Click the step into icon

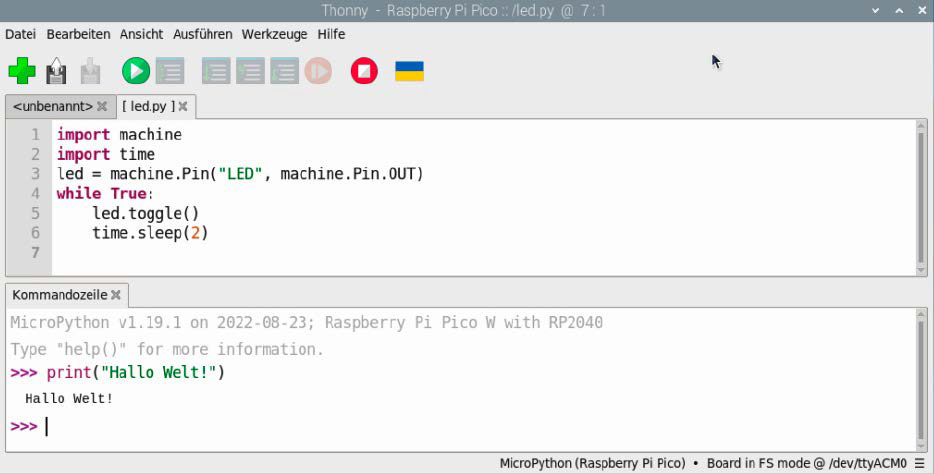click(x=250, y=71)
